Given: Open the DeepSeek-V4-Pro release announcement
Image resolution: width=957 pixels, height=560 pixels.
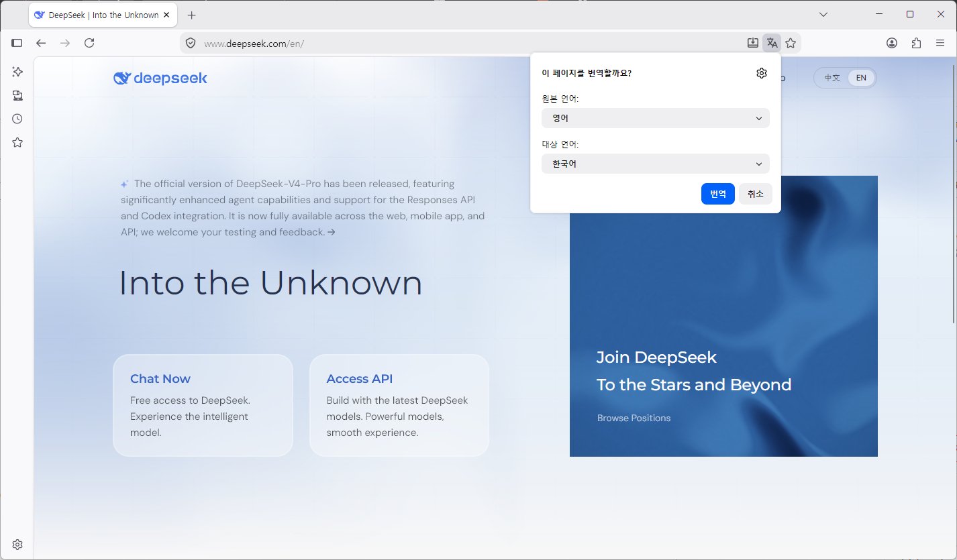Looking at the screenshot, I should tap(303, 208).
